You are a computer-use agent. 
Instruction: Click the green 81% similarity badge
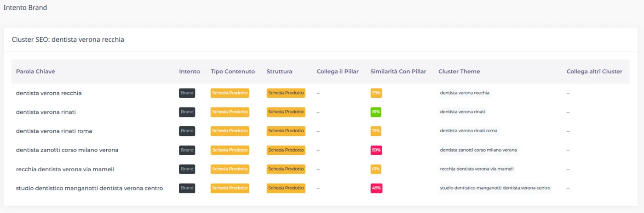[376, 112]
